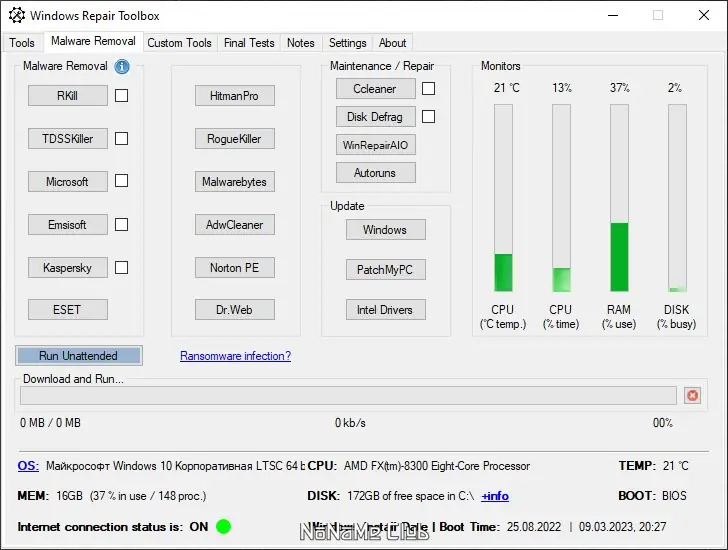Click the "BIOS" boot mode text

click(x=674, y=496)
